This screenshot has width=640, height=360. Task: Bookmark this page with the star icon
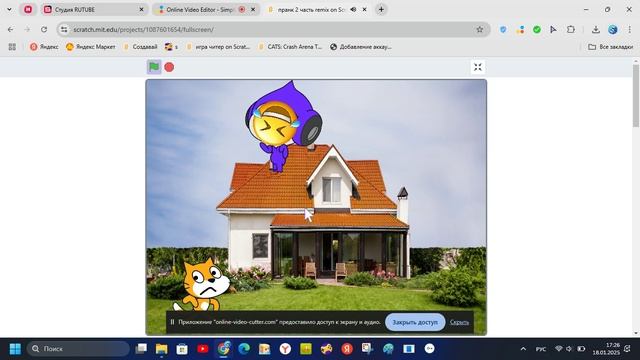(480, 29)
